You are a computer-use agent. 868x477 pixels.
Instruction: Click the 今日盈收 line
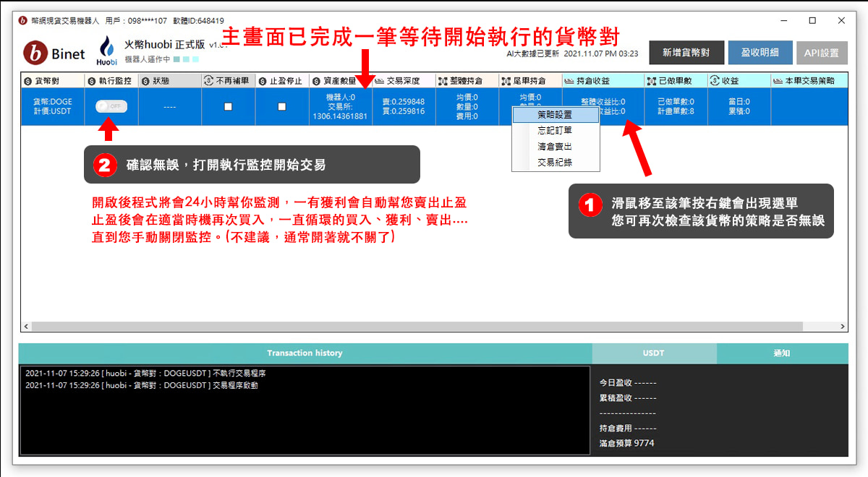628,382
